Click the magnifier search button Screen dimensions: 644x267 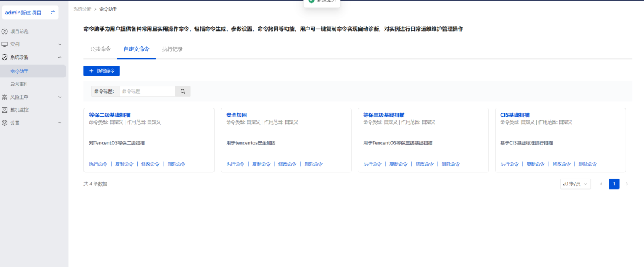click(x=182, y=92)
